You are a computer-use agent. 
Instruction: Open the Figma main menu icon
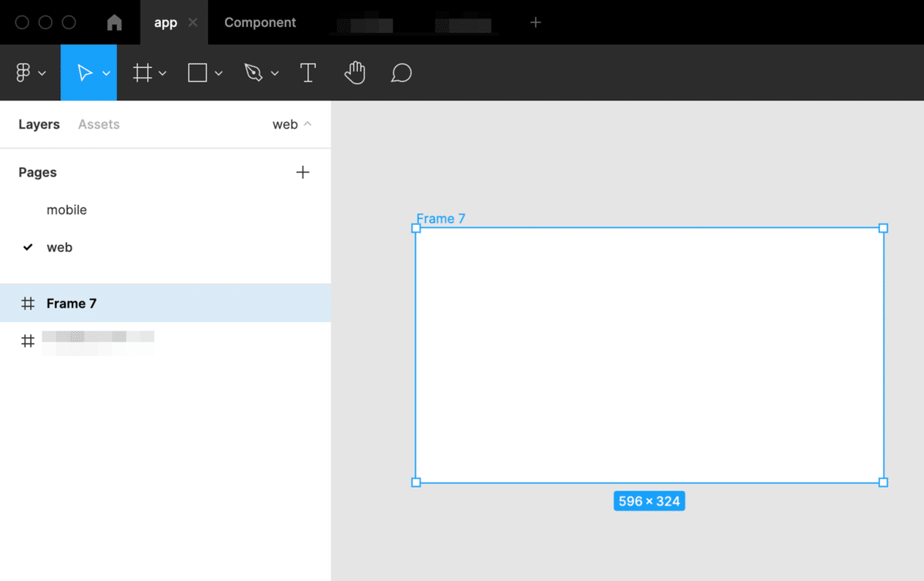click(x=23, y=73)
